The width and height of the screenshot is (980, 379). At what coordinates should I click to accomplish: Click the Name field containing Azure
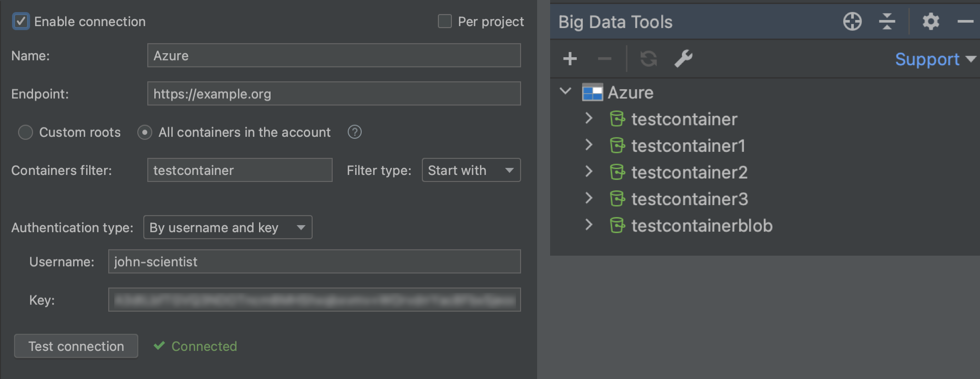point(334,55)
